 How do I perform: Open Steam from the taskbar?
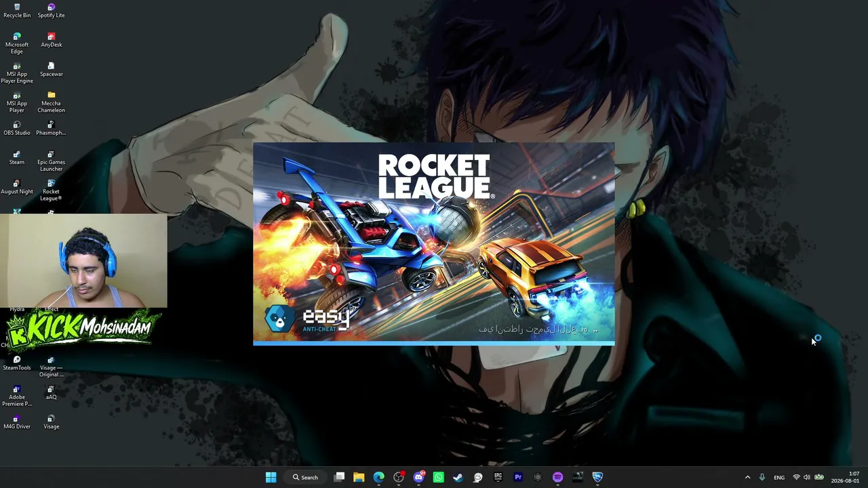coord(458,477)
